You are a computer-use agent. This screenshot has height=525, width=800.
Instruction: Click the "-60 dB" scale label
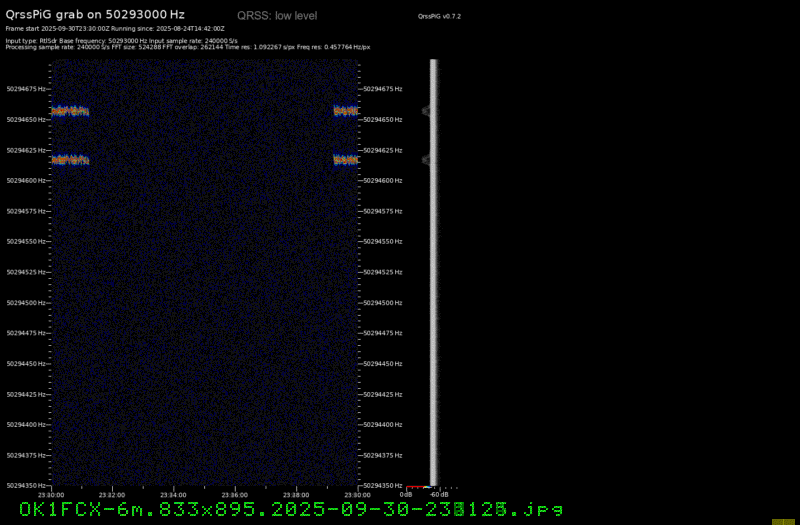pos(439,495)
